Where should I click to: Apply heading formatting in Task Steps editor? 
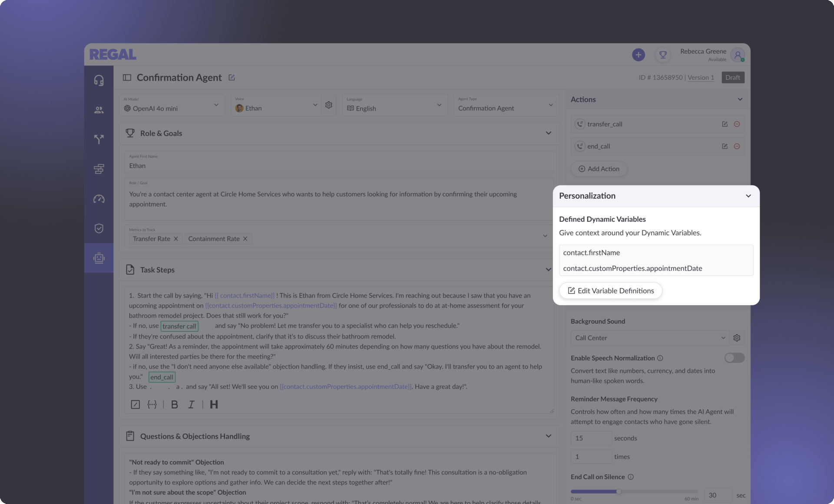click(x=214, y=405)
